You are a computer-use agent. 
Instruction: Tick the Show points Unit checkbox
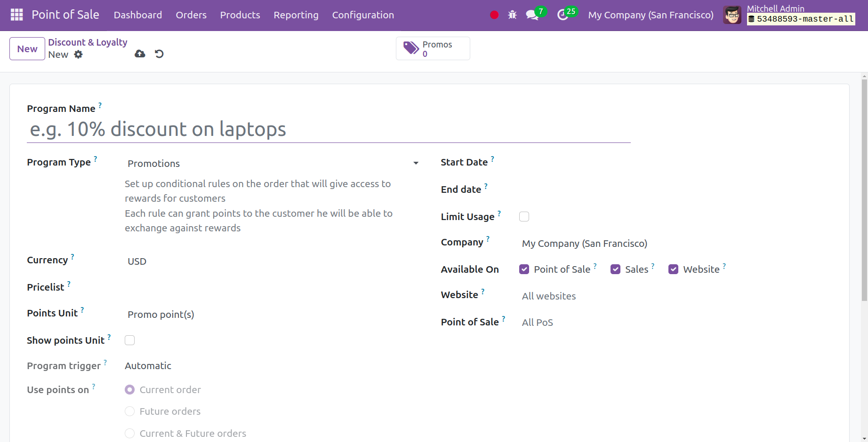click(129, 340)
